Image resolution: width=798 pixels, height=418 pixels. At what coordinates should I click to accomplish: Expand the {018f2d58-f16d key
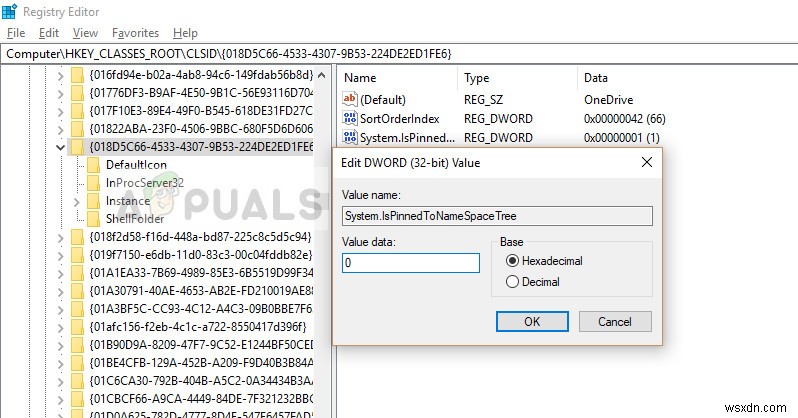[x=61, y=237]
